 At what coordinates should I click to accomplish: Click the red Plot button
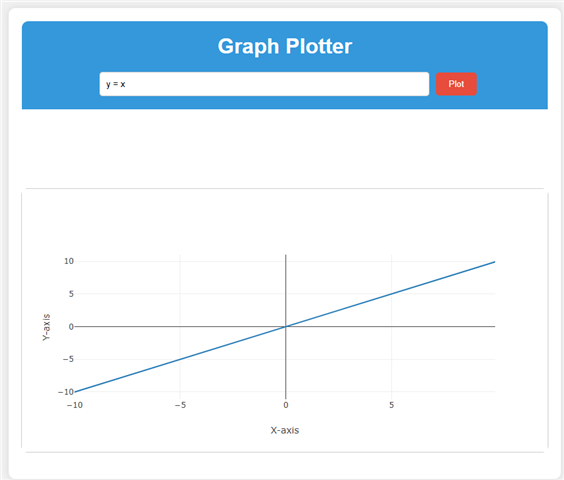click(456, 84)
